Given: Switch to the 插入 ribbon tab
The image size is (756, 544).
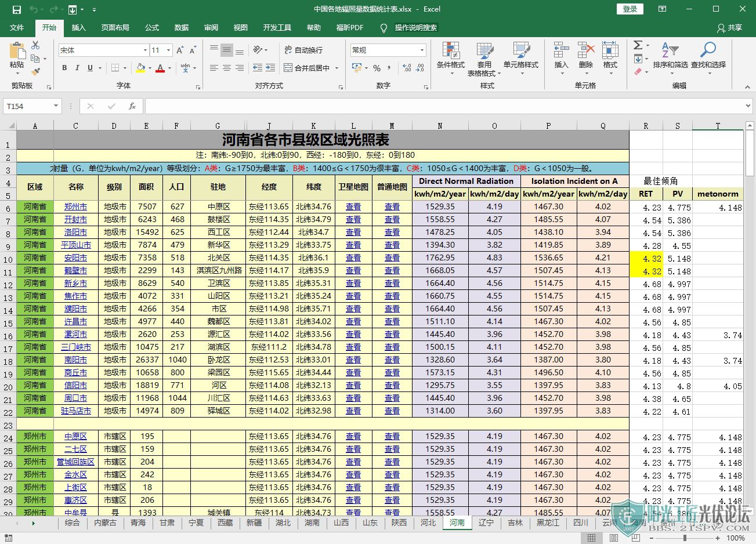Looking at the screenshot, I should click(78, 27).
